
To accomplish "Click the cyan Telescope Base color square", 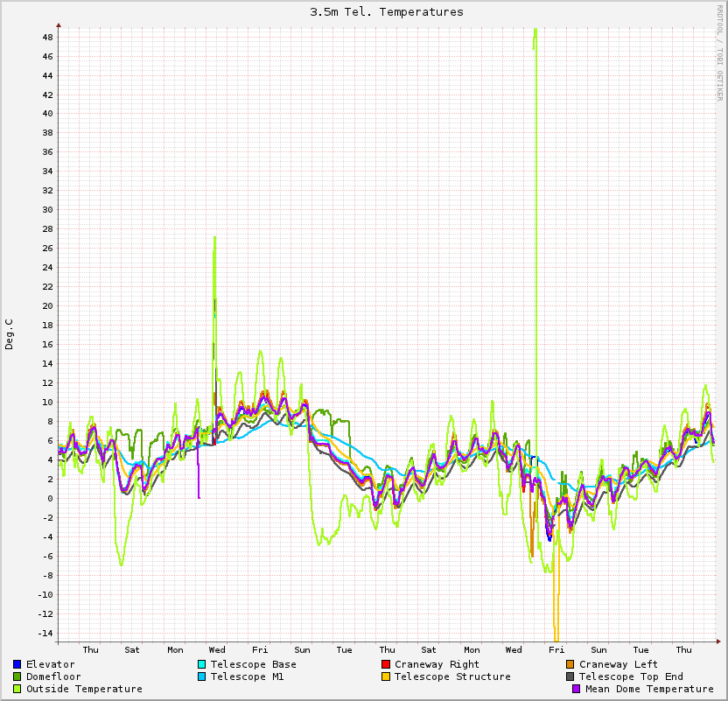I will 202,664.
